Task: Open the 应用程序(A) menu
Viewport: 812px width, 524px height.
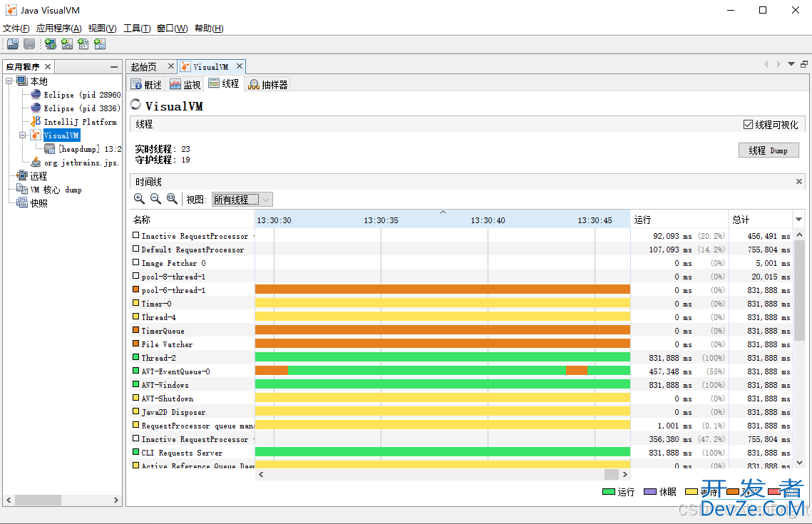Action: click(59, 28)
